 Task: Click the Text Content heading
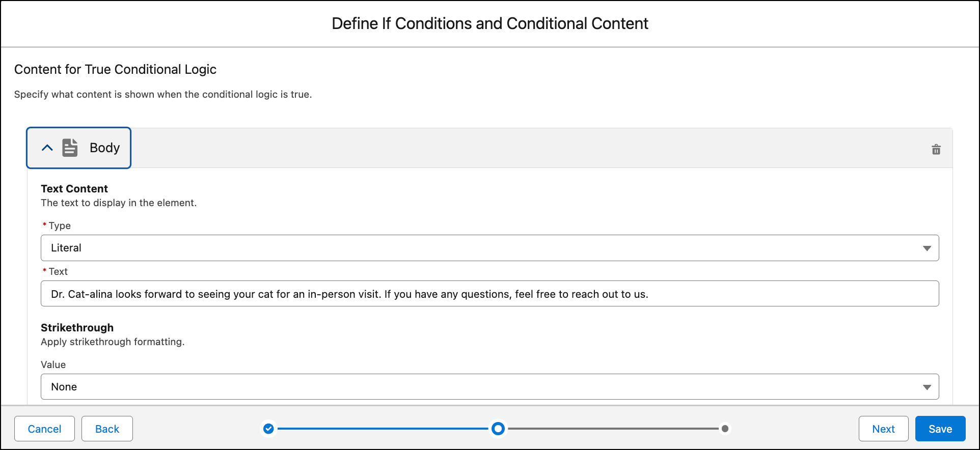pyautogui.click(x=74, y=189)
